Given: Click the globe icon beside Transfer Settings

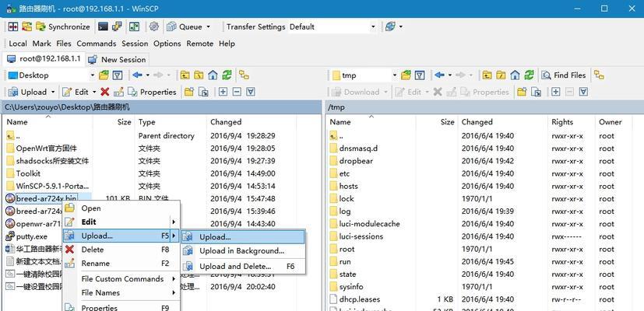Looking at the screenshot, I should click(x=390, y=26).
